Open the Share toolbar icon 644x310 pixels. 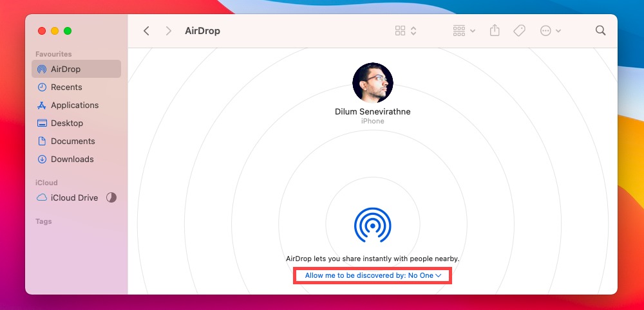tap(495, 31)
